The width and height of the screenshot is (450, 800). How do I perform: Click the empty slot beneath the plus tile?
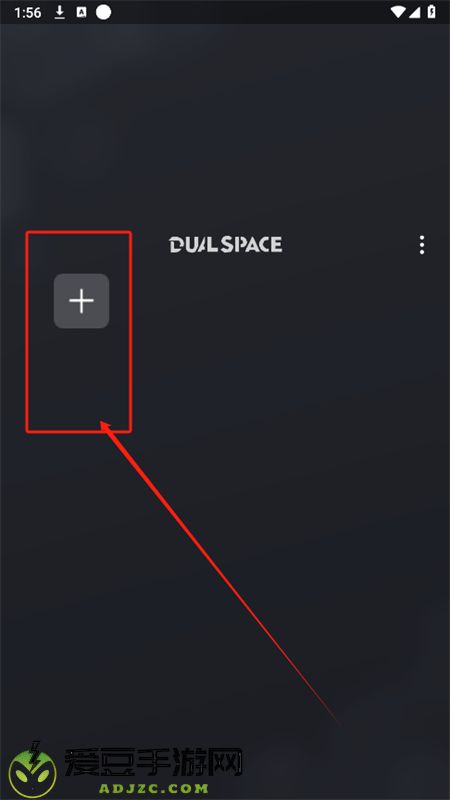(80, 378)
